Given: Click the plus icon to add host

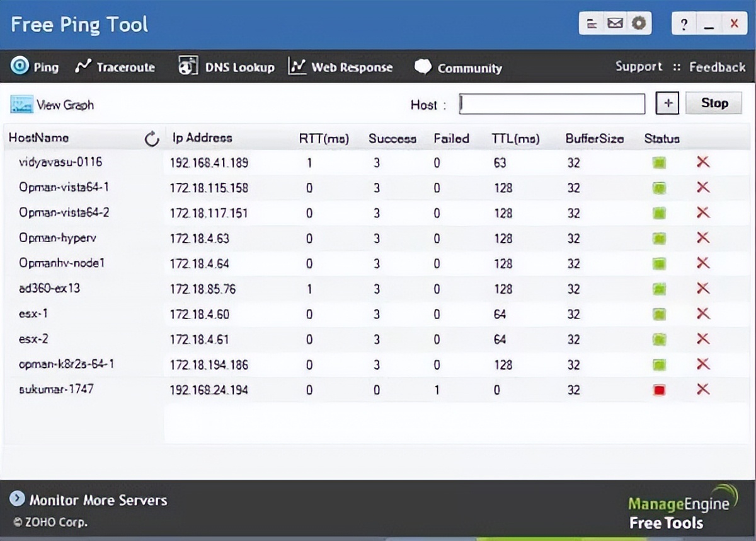Looking at the screenshot, I should [667, 103].
